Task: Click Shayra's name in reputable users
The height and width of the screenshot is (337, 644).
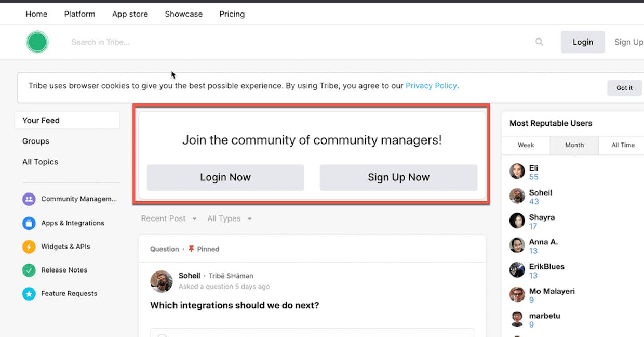Action: pos(542,217)
